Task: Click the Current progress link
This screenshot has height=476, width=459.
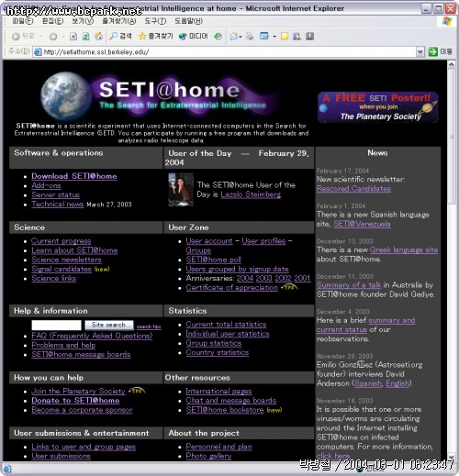Action: click(62, 241)
